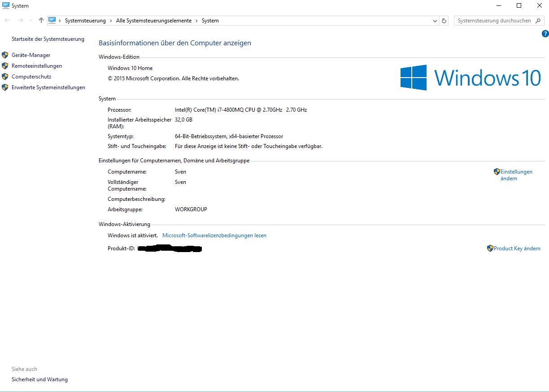Select Sven beside the Computername label

(x=180, y=172)
